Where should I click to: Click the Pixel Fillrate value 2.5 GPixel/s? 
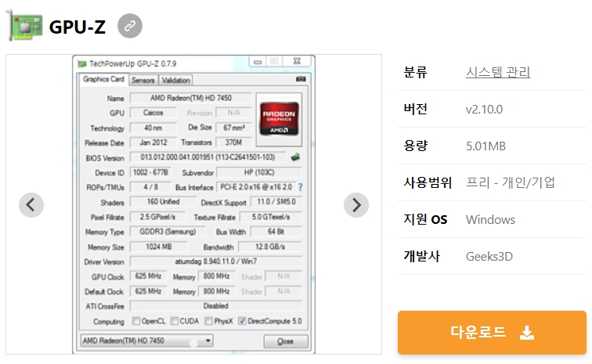point(158,217)
